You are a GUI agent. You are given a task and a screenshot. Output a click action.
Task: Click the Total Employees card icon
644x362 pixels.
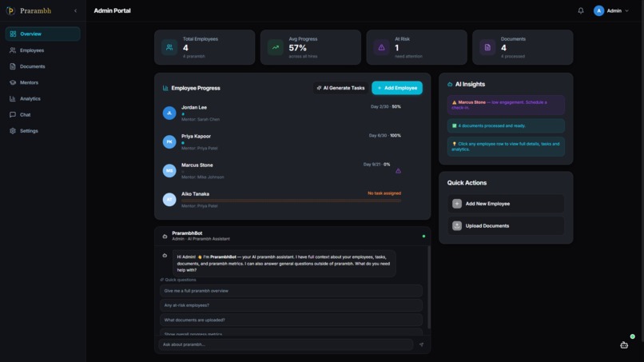click(x=169, y=47)
